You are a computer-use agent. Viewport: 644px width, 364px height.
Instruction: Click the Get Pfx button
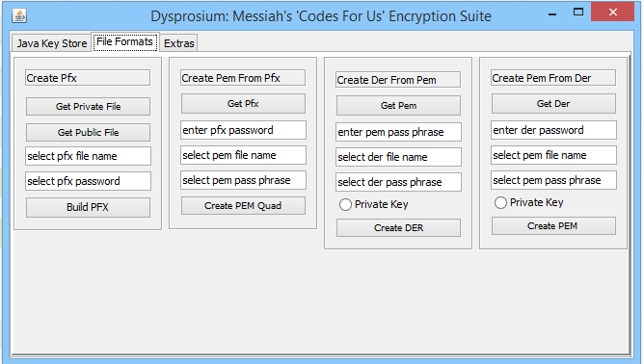pyautogui.click(x=243, y=104)
